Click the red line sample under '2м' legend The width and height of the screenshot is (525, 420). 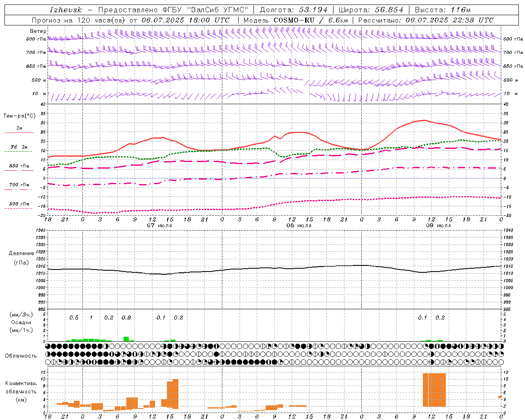pos(19,133)
